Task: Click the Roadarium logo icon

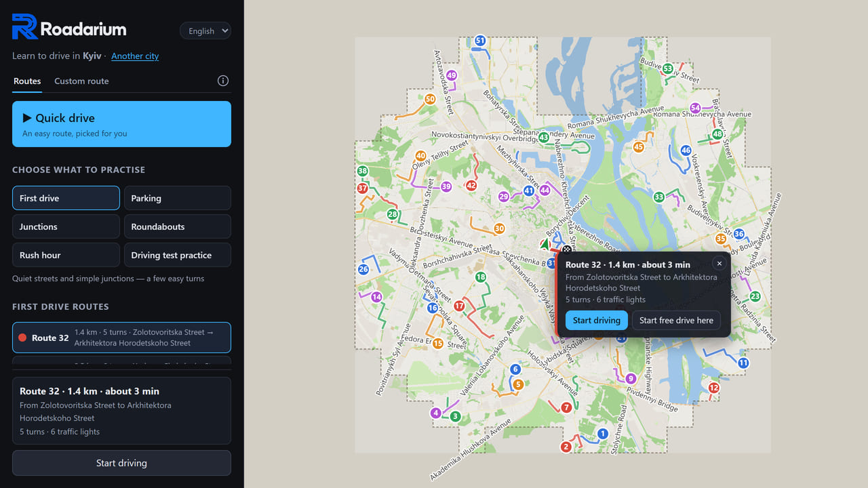Action: click(x=24, y=27)
